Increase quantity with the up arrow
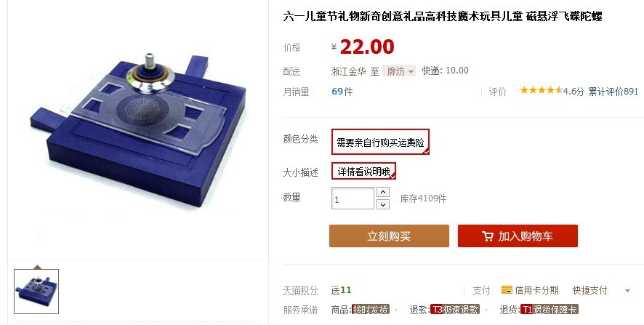Screen dimensions: 644x325 pyautogui.click(x=383, y=192)
